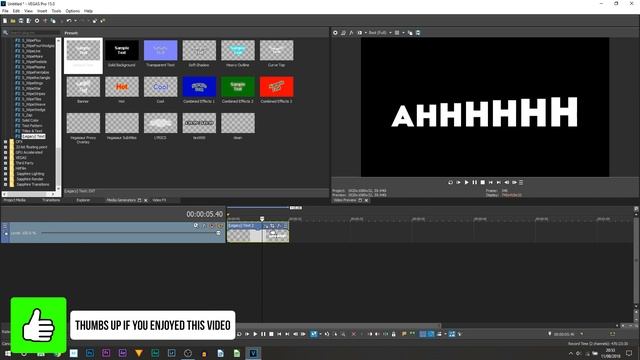
Task: Expand the Sapphire Lighting folder
Action: click(5, 174)
